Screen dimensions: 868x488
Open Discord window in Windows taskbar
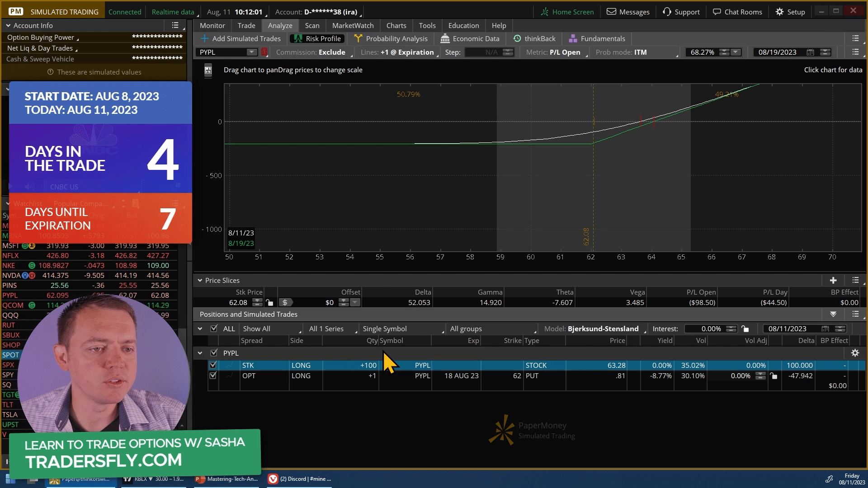300,479
